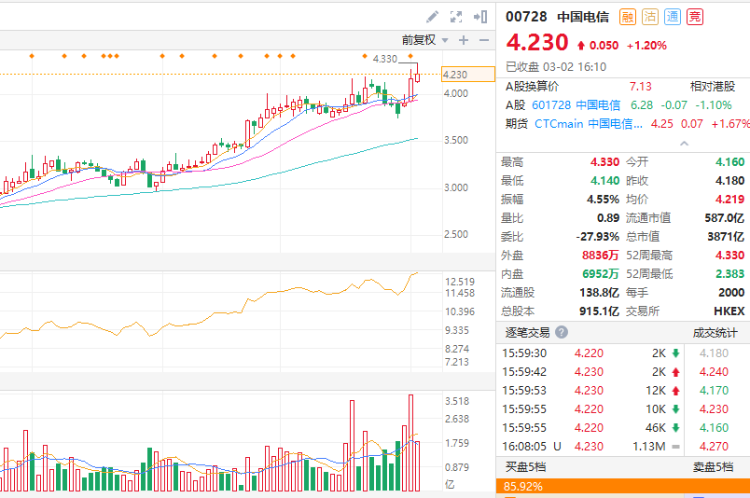
Task: Select the pencil drawing tool icon
Action: click(x=432, y=16)
